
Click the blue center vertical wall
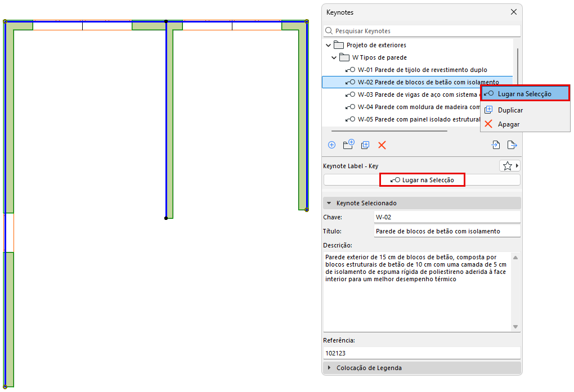166,121
